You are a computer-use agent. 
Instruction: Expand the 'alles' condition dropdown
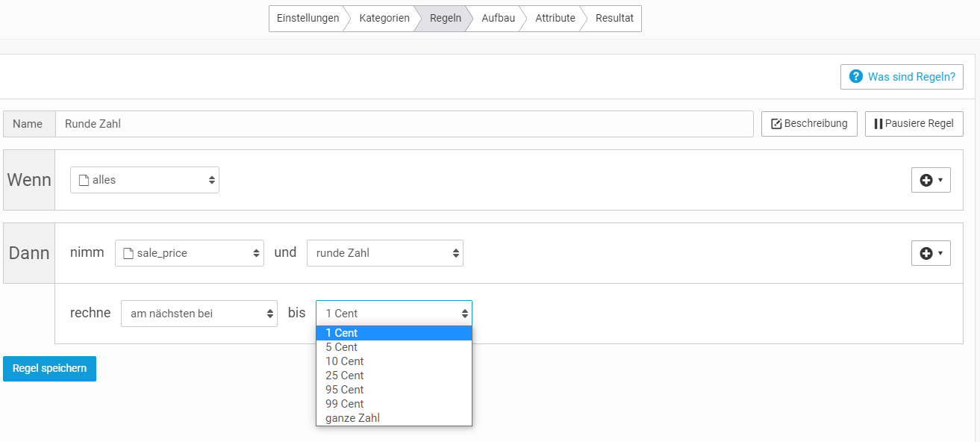[x=145, y=180]
